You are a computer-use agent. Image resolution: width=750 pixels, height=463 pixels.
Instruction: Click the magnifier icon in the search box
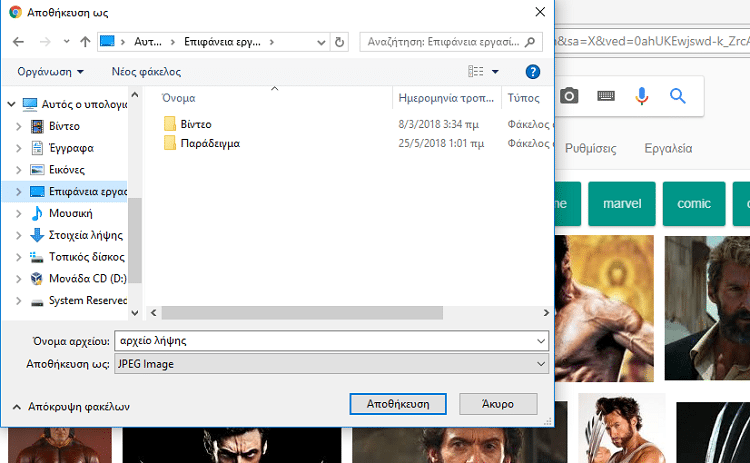530,42
